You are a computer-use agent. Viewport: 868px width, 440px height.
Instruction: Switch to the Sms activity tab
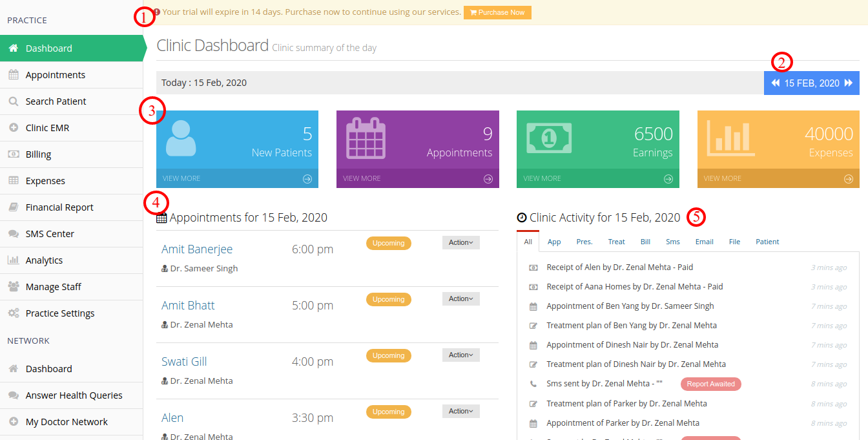(673, 242)
